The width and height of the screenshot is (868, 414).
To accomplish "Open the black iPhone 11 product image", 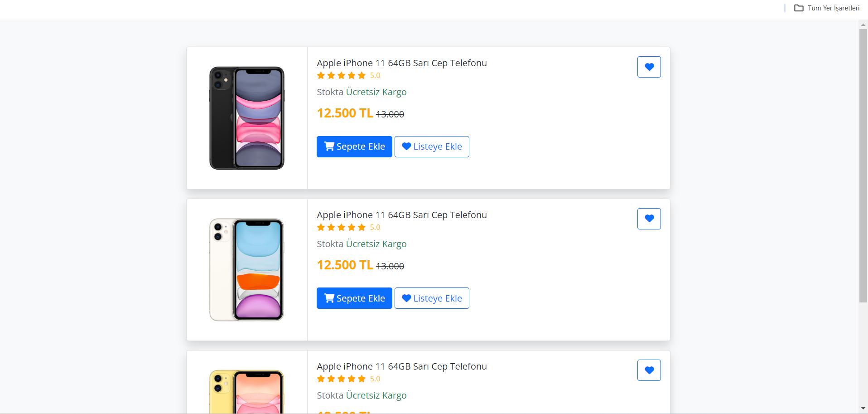I will coord(247,118).
